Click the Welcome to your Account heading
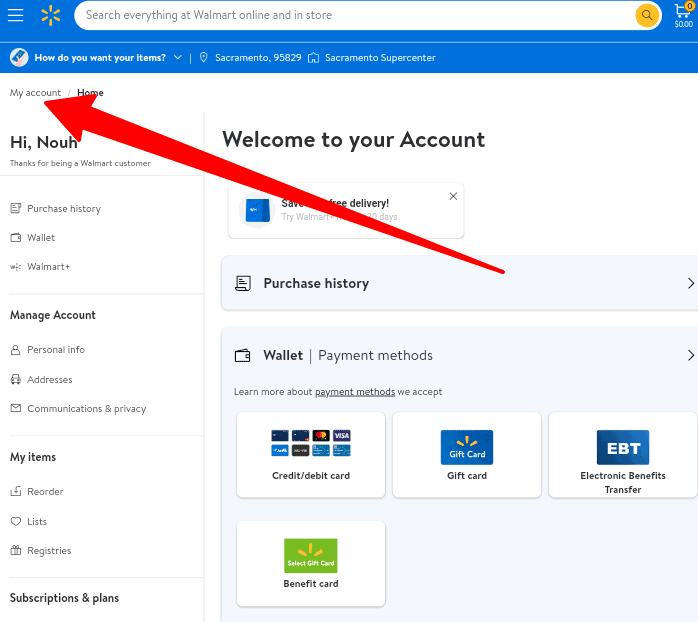This screenshot has height=622, width=698. click(x=353, y=140)
